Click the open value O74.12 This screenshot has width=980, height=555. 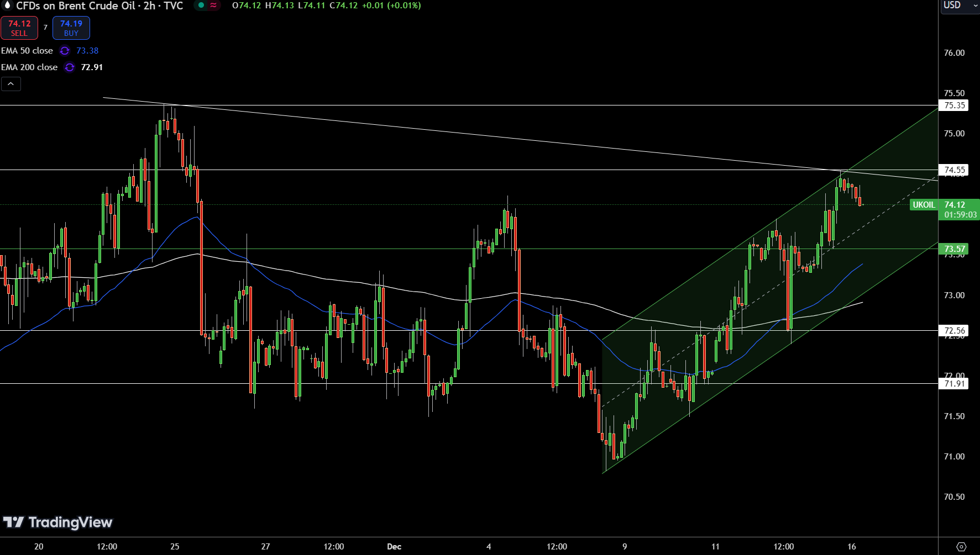(x=246, y=6)
